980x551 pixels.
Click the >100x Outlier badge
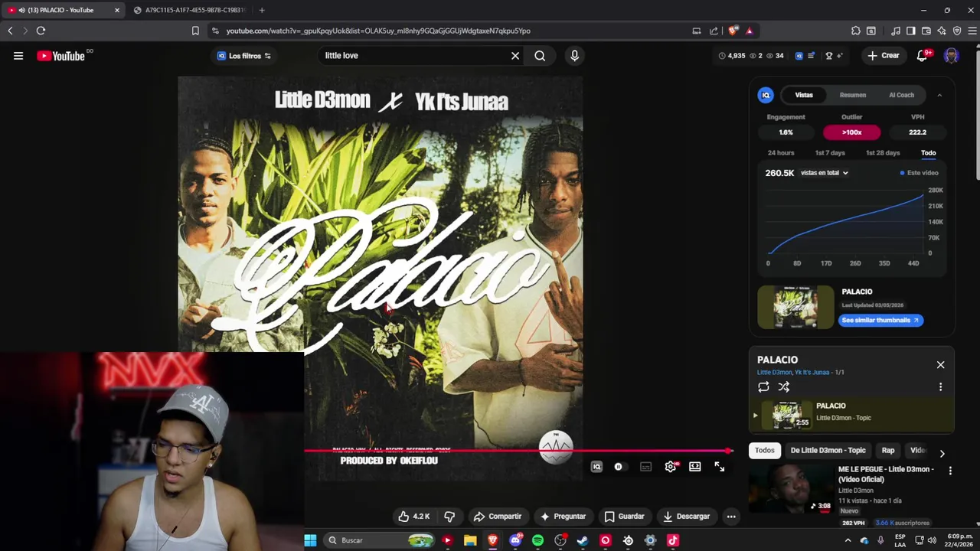[x=852, y=132]
